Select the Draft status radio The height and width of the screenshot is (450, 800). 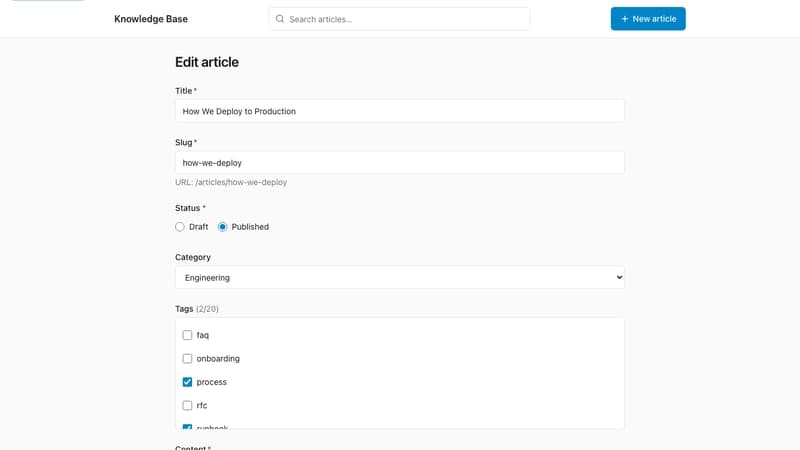[x=180, y=227]
